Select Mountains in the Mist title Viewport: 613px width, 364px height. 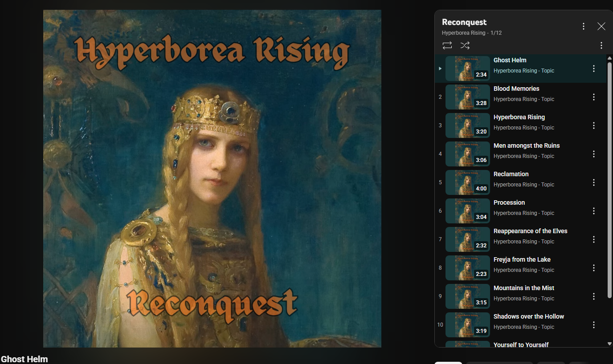click(524, 288)
